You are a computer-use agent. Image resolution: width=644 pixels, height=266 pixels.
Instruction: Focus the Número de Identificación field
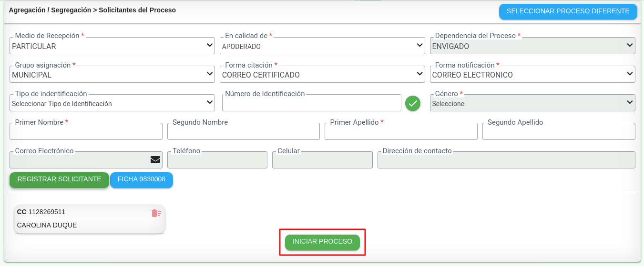tap(311, 103)
